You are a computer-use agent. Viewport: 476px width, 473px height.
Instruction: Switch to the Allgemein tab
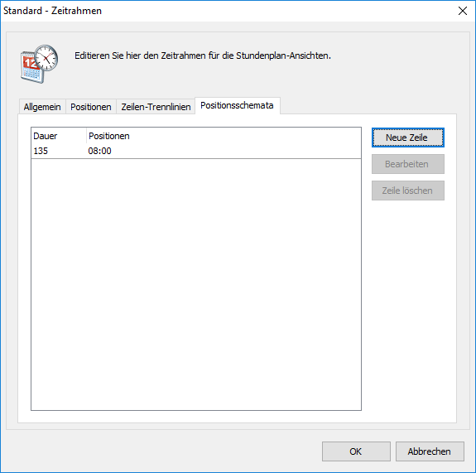coord(42,107)
